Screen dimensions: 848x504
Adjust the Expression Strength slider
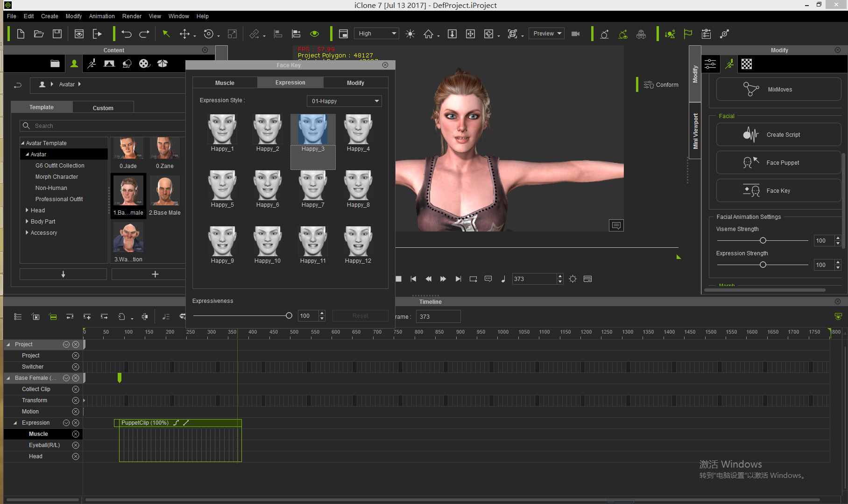763,265
